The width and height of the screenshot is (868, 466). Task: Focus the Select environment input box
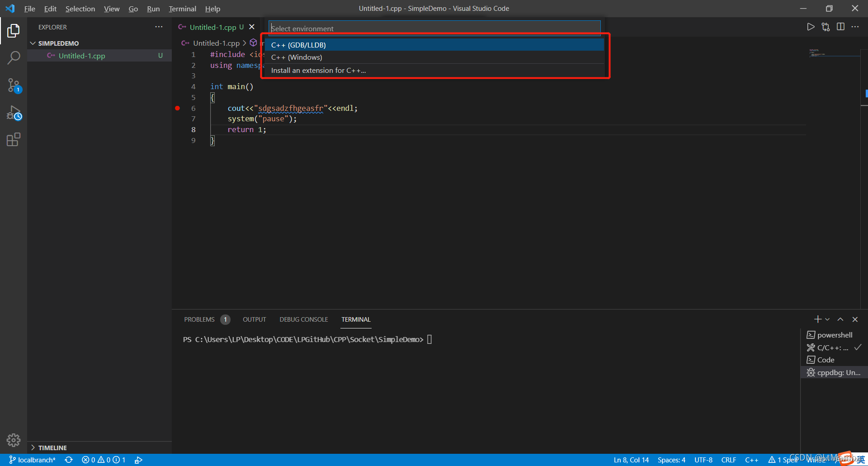click(x=434, y=28)
